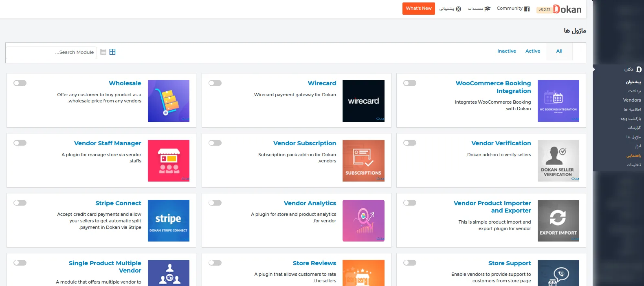The width and height of the screenshot is (644, 286).
Task: Open the Vendor Verification title link
Action: (501, 143)
